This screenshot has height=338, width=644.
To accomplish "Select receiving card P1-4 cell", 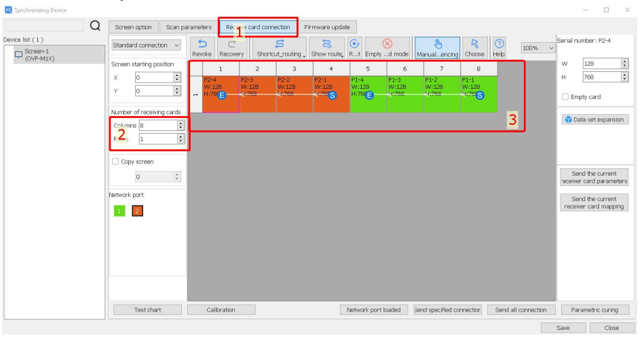I will coord(368,94).
